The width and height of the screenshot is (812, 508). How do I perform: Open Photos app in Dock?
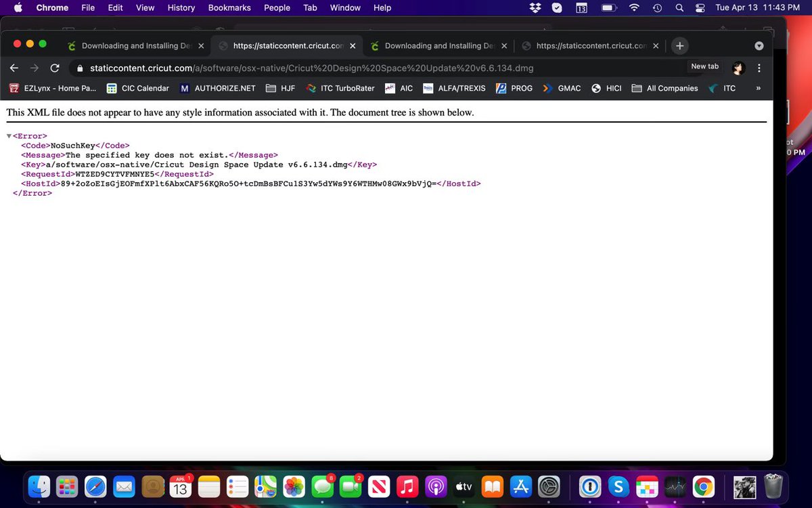(294, 486)
